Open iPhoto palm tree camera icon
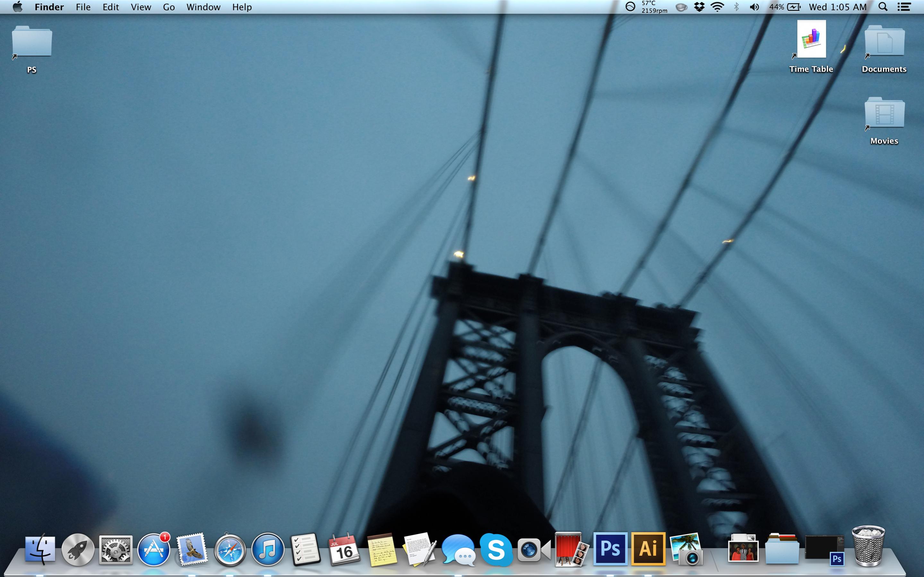The height and width of the screenshot is (577, 924). pyautogui.click(x=687, y=549)
